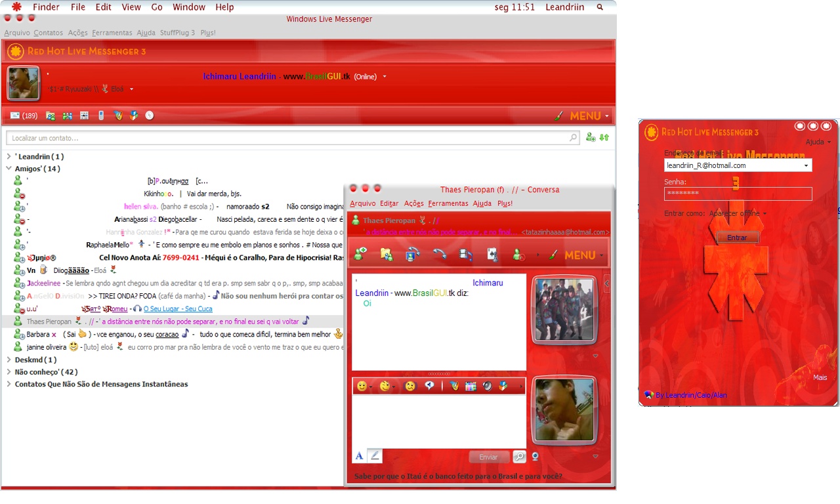Open the font style A button

359,455
